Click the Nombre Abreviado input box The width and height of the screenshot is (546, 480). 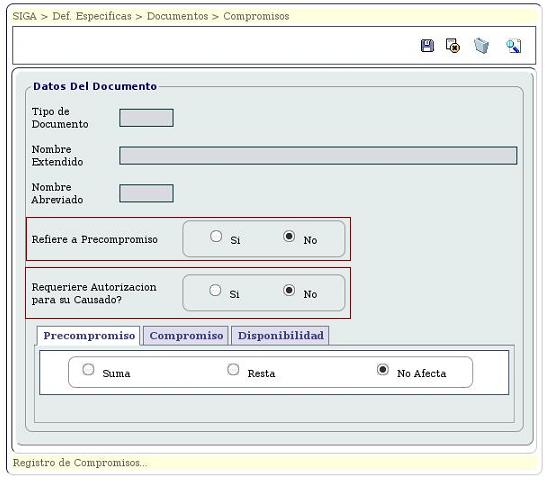146,193
